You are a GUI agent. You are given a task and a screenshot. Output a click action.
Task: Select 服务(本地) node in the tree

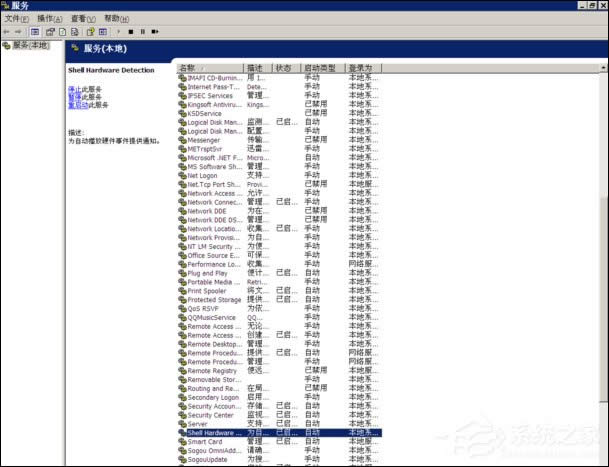(30, 45)
